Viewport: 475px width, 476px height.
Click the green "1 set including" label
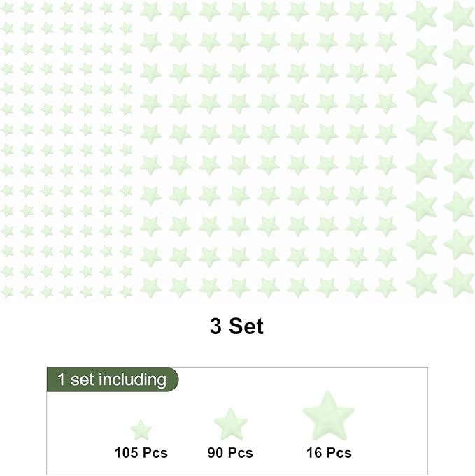tap(112, 380)
